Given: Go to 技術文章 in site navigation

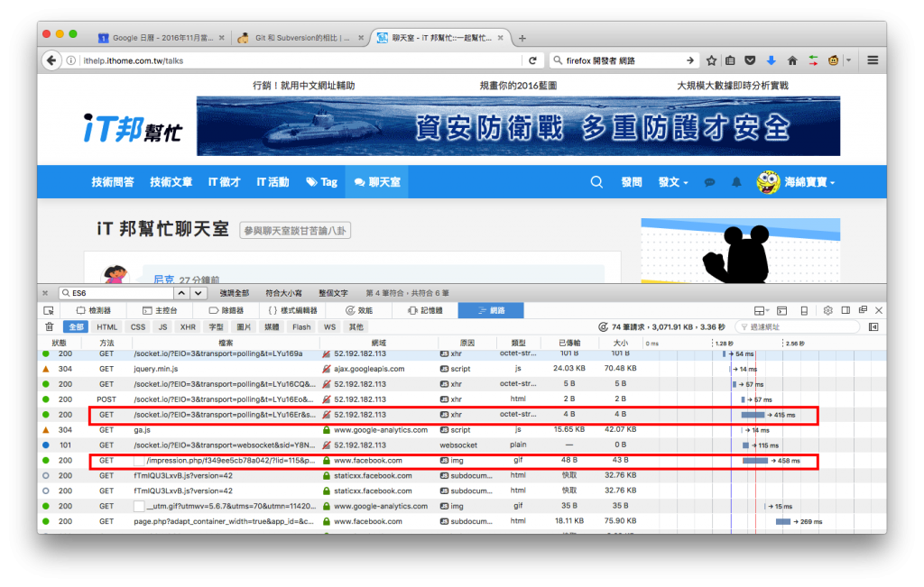Looking at the screenshot, I should click(171, 182).
